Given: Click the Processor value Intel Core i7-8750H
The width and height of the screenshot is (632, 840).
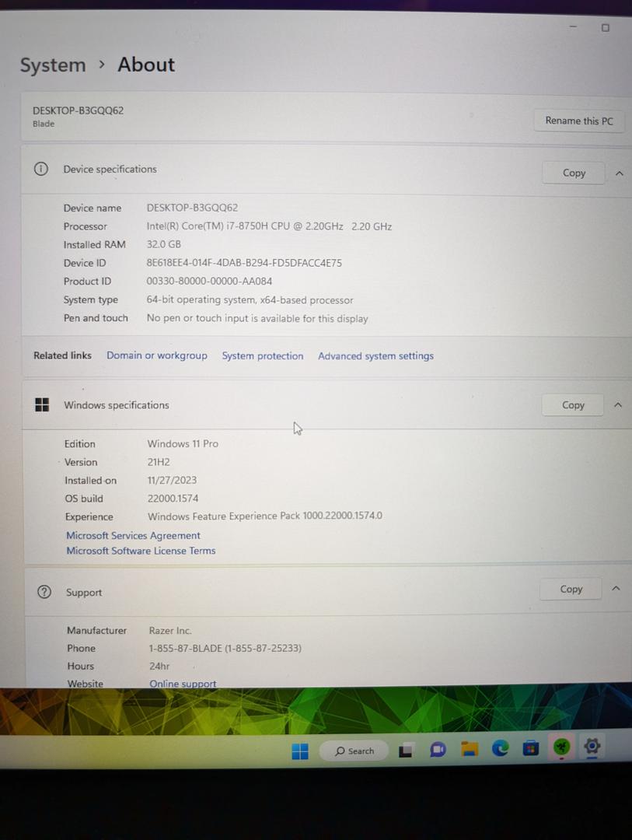Looking at the screenshot, I should pos(270,226).
